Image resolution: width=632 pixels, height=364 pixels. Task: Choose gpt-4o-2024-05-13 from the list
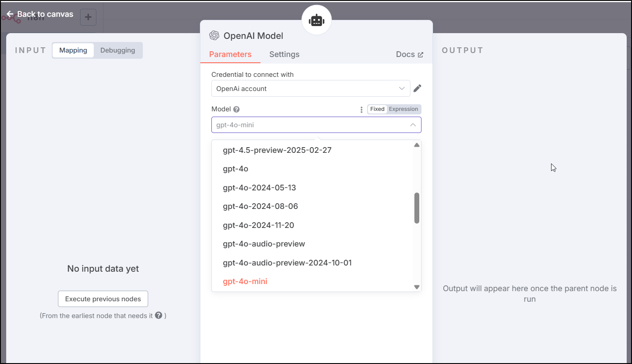(x=313, y=188)
